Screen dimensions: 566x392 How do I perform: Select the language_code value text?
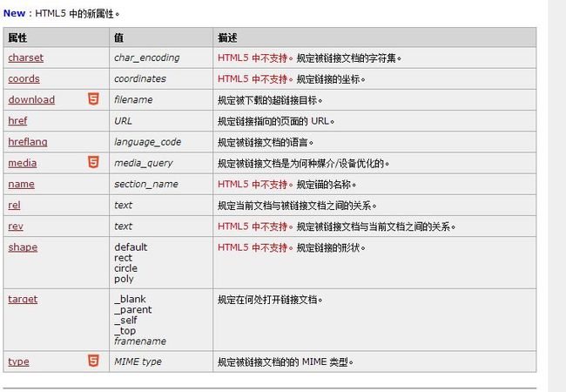(148, 142)
